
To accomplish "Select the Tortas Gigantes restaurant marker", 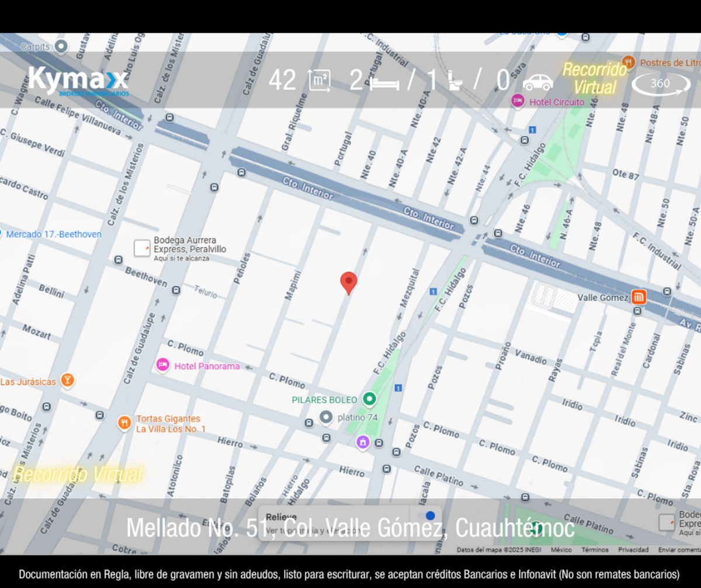I will coord(124,423).
